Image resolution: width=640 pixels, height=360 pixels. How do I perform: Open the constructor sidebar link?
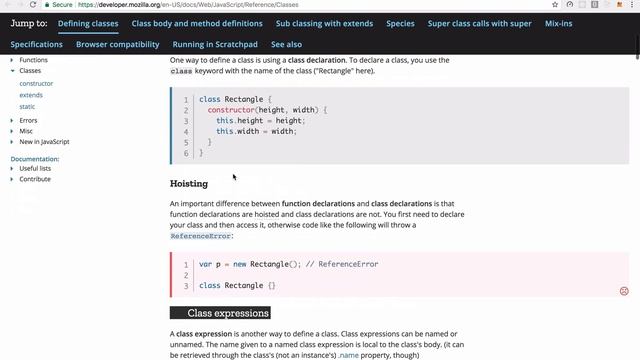coord(36,83)
